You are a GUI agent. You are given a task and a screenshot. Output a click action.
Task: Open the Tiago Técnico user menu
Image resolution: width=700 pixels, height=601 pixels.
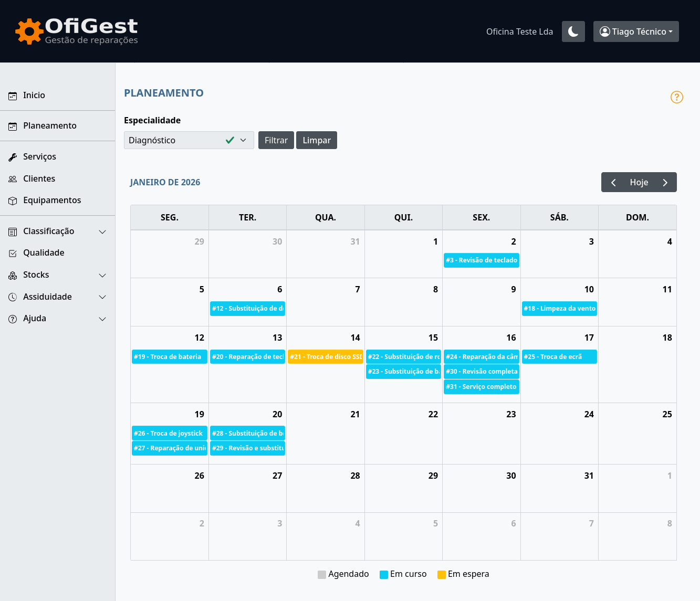click(x=635, y=31)
